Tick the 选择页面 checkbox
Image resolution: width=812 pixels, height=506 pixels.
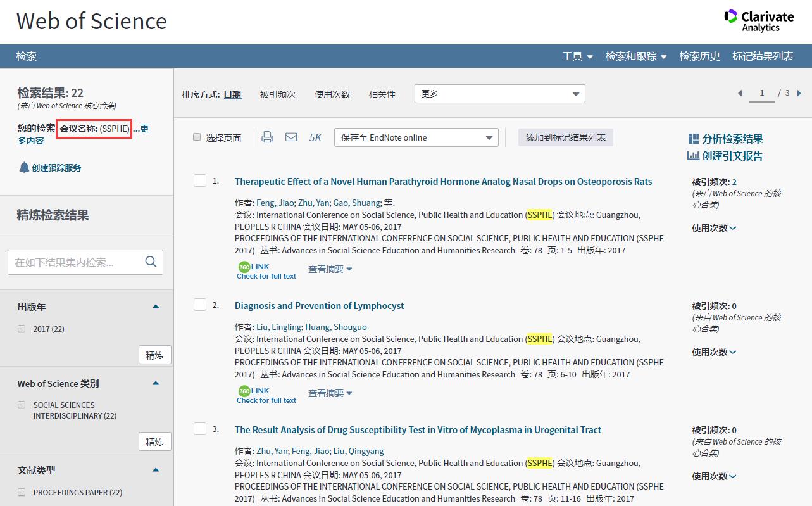197,137
